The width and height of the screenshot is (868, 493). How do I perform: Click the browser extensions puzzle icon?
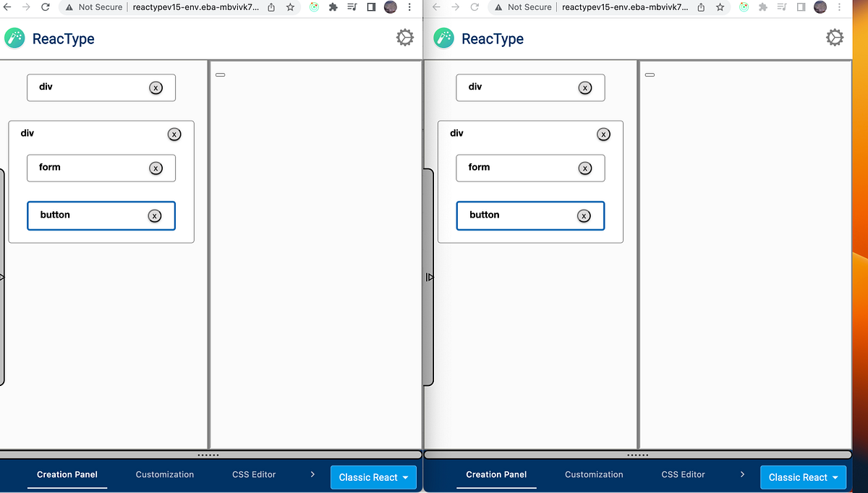point(332,7)
